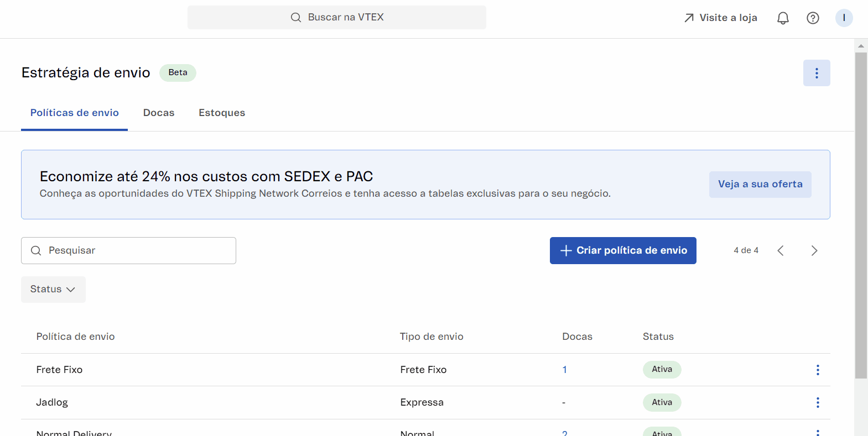Image resolution: width=868 pixels, height=436 pixels.
Task: Open the help question mark icon
Action: (x=813, y=18)
